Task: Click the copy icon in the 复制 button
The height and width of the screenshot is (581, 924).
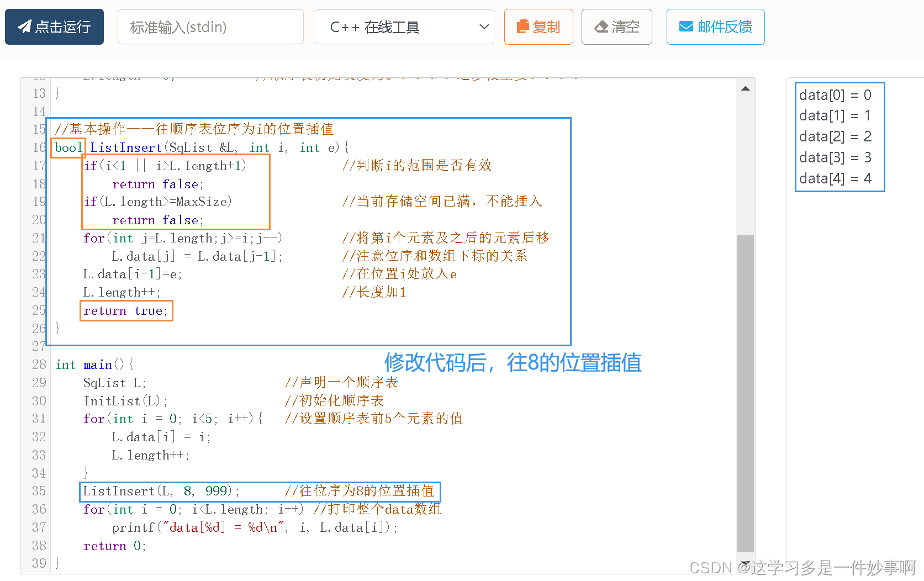Action: click(522, 27)
